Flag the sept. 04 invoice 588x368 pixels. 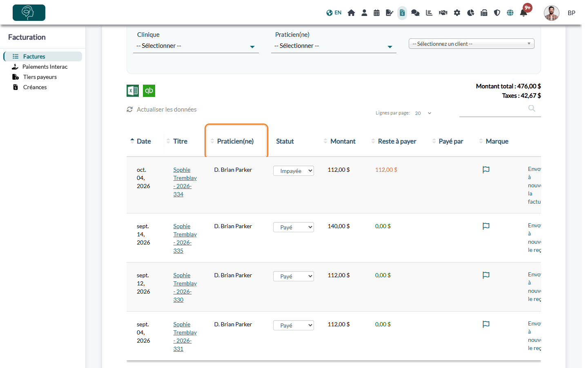[486, 324]
